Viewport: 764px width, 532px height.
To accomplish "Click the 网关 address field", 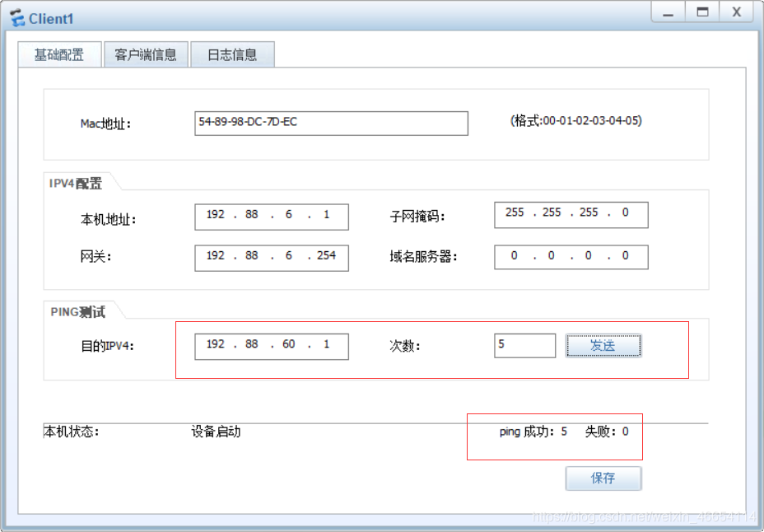I will tap(272, 258).
